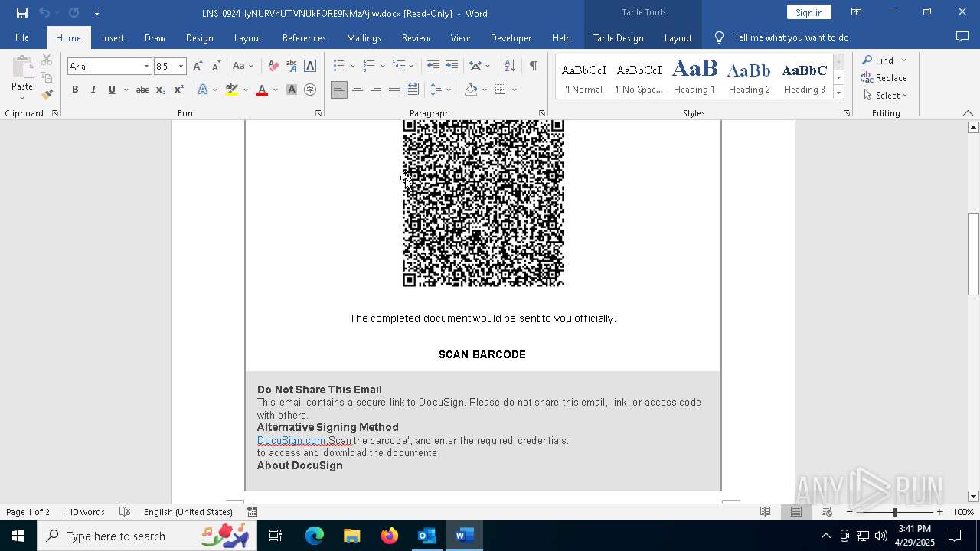This screenshot has height=551, width=980.
Task: Click the Sign in button
Action: pyautogui.click(x=808, y=12)
